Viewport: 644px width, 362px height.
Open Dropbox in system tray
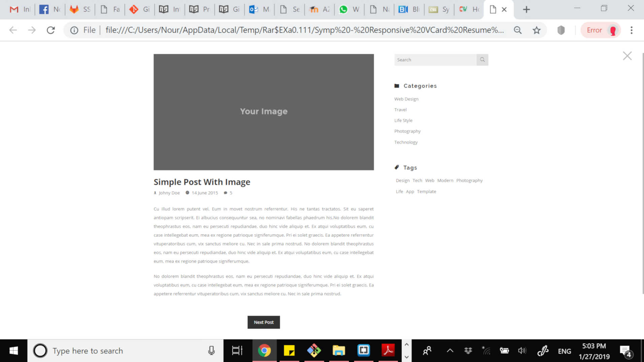(x=468, y=351)
